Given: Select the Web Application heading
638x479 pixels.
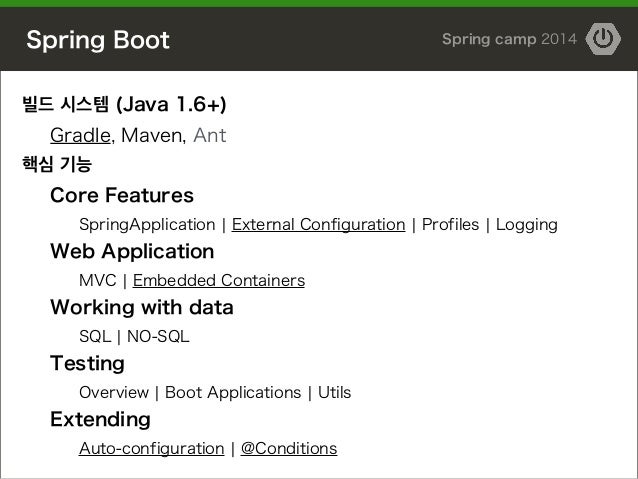Looking at the screenshot, I should pos(132,250).
